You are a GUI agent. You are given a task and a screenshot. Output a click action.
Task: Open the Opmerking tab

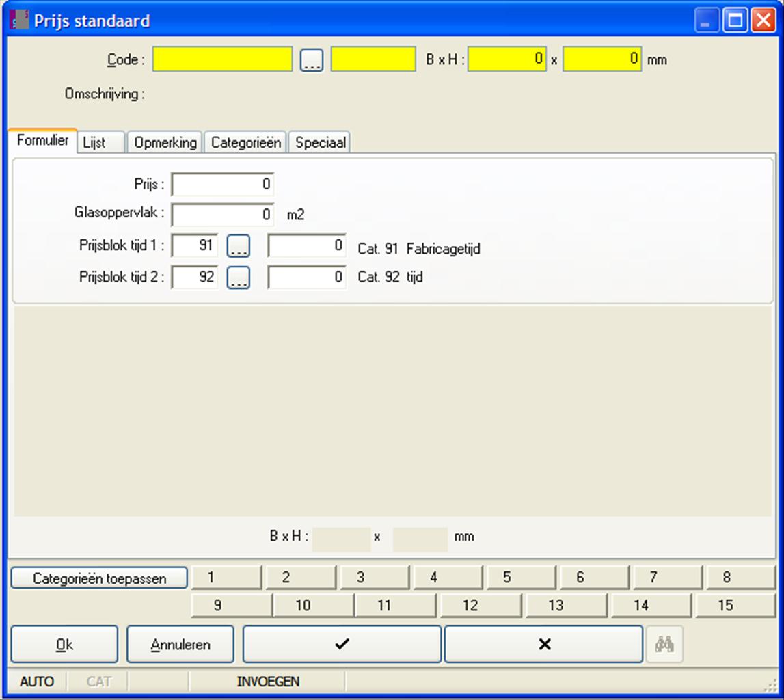165,142
